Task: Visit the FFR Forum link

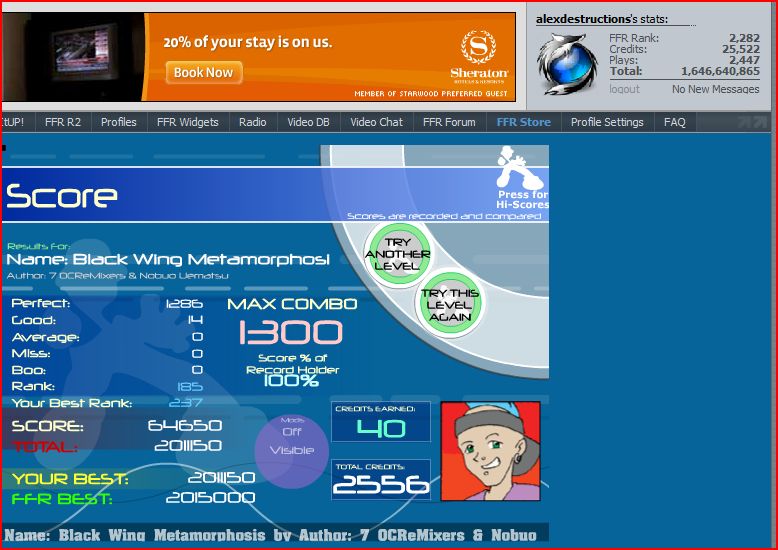Action: pyautogui.click(x=449, y=122)
